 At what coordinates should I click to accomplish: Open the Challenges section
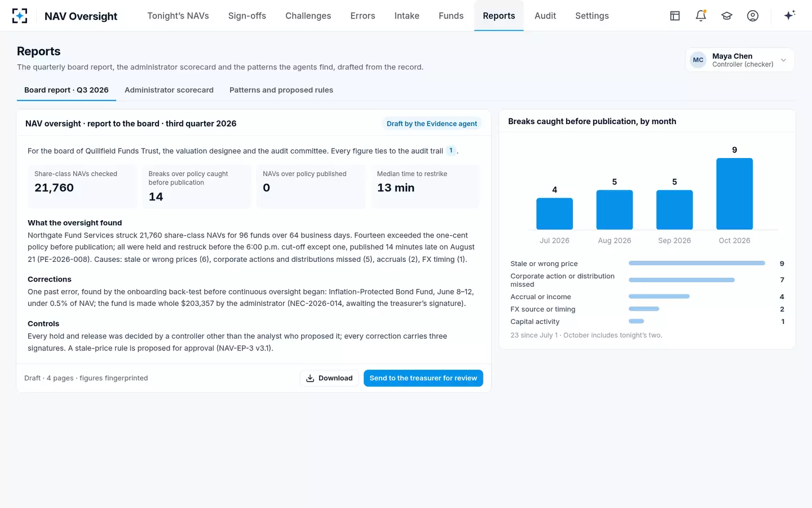(x=308, y=16)
